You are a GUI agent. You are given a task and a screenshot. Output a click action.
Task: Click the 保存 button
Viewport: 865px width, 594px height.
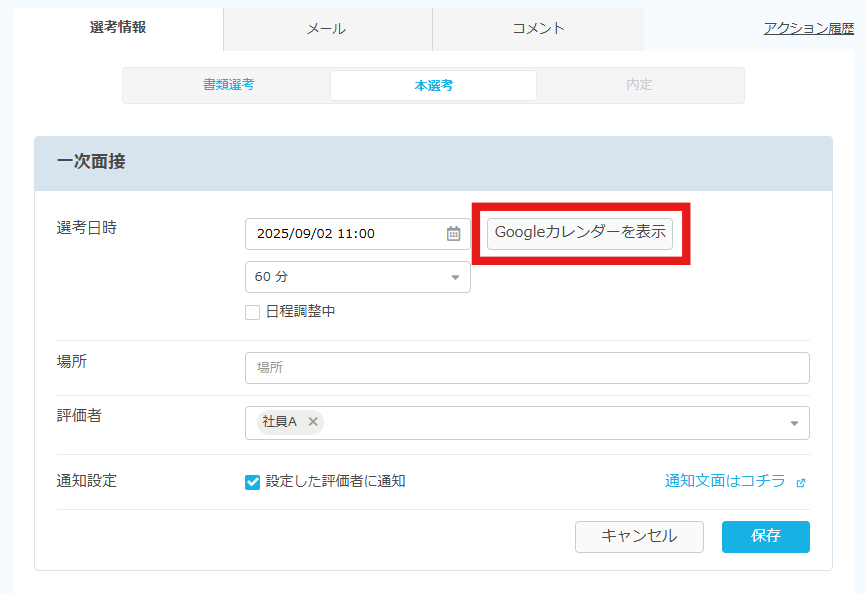pyautogui.click(x=765, y=536)
